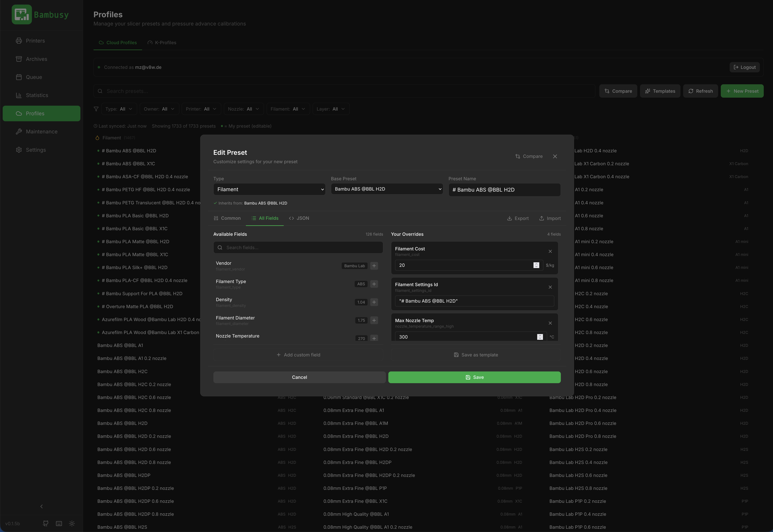Focus the Preset Name input field

click(504, 190)
